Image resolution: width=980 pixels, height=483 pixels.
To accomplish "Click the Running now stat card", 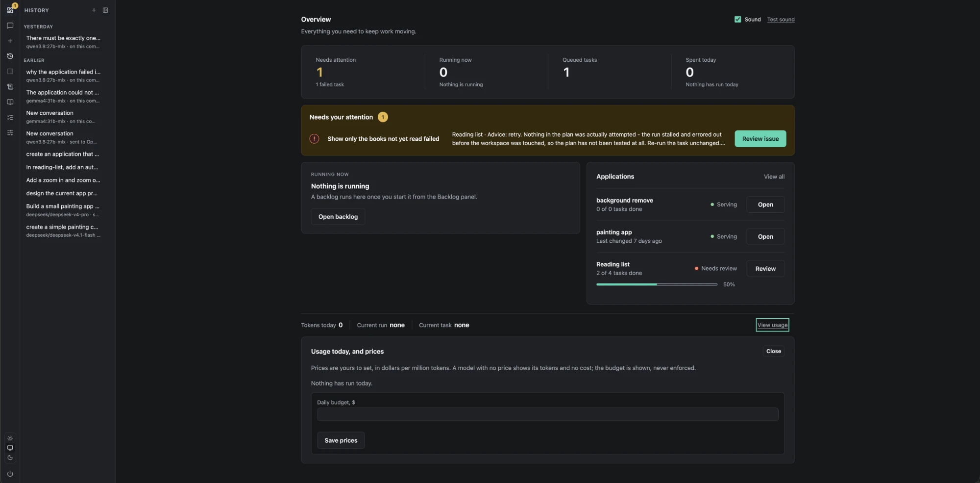I will pos(486,72).
